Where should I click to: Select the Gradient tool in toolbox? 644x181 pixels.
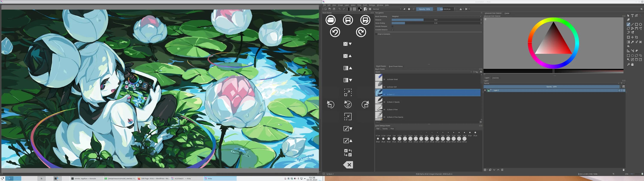(628, 42)
